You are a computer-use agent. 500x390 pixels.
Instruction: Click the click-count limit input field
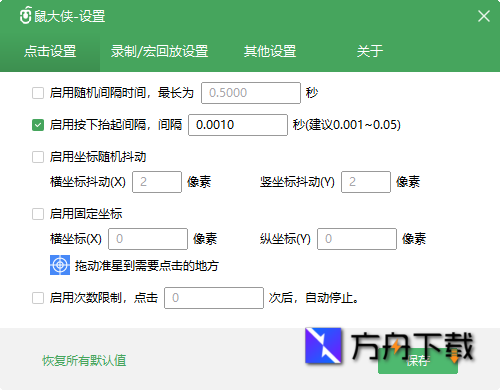coord(214,298)
